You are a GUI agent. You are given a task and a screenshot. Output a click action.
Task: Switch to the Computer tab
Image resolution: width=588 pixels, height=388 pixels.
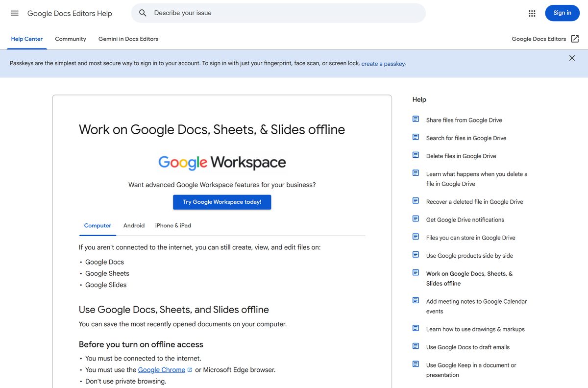[98, 225]
